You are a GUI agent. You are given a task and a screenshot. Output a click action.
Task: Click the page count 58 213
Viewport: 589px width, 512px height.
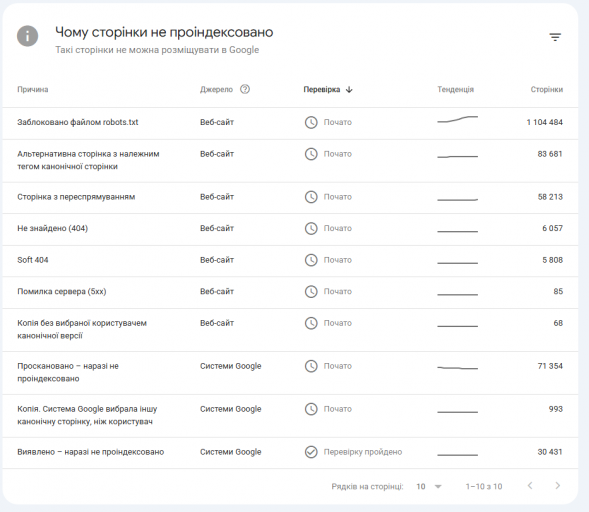[x=550, y=197]
